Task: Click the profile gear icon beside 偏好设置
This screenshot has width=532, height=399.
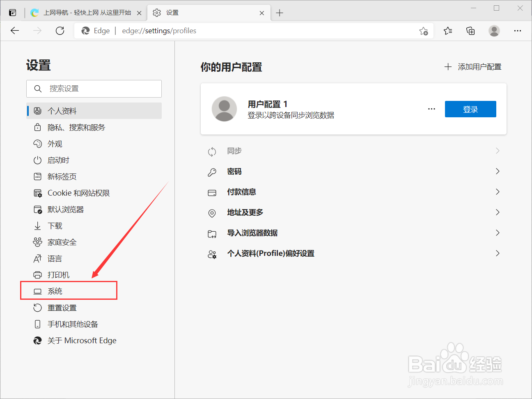Action: (x=212, y=254)
